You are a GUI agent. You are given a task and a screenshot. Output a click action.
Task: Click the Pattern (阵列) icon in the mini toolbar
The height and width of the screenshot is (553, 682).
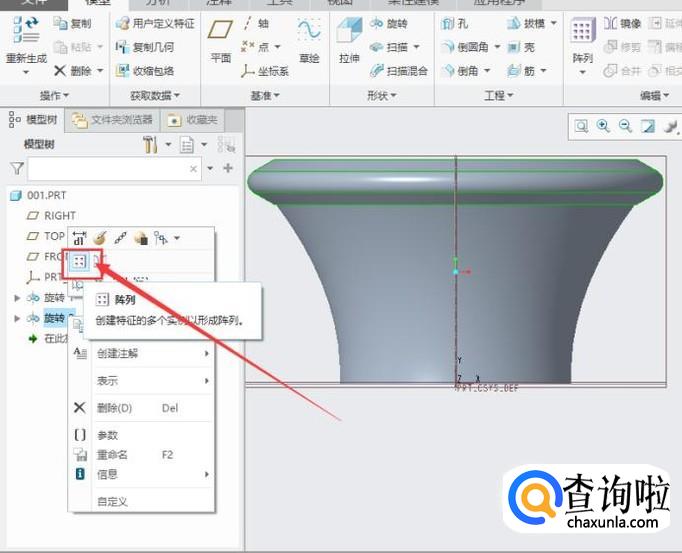pyautogui.click(x=80, y=262)
